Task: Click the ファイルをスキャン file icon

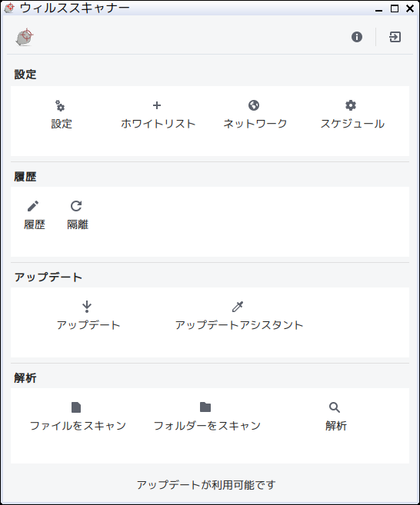Action: click(76, 407)
